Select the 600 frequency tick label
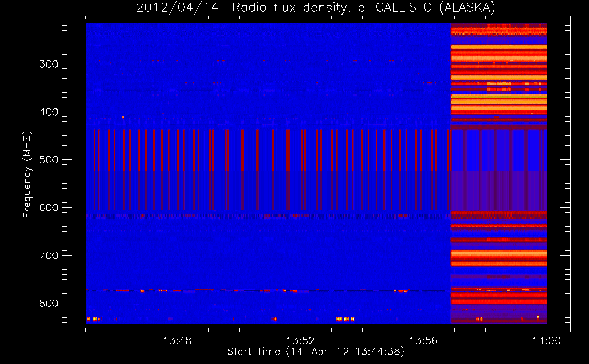The height and width of the screenshot is (364, 589). pos(49,208)
